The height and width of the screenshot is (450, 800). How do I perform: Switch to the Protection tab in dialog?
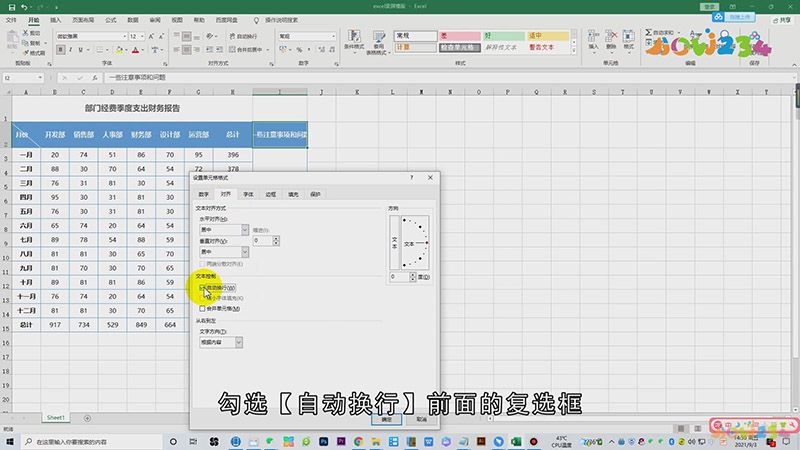[315, 194]
